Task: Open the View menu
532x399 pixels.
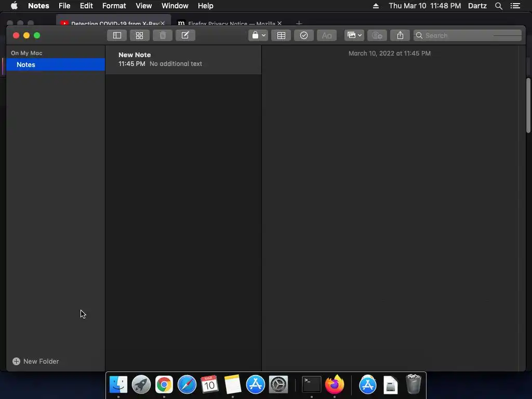Action: click(143, 6)
